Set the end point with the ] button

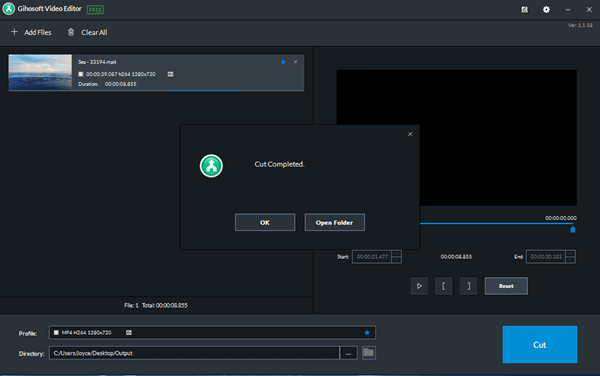coord(468,286)
